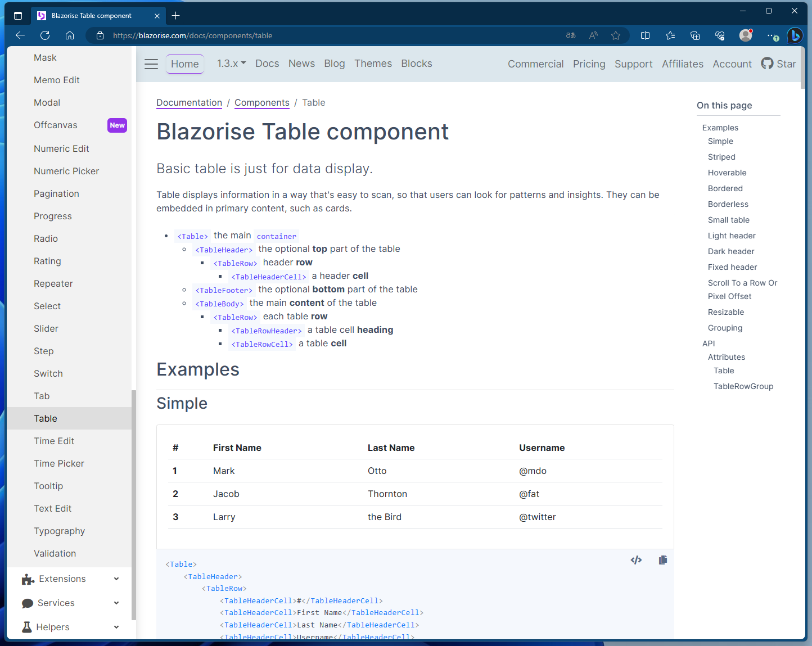Click the browser profile avatar icon
The image size is (812, 646).
pos(745,35)
